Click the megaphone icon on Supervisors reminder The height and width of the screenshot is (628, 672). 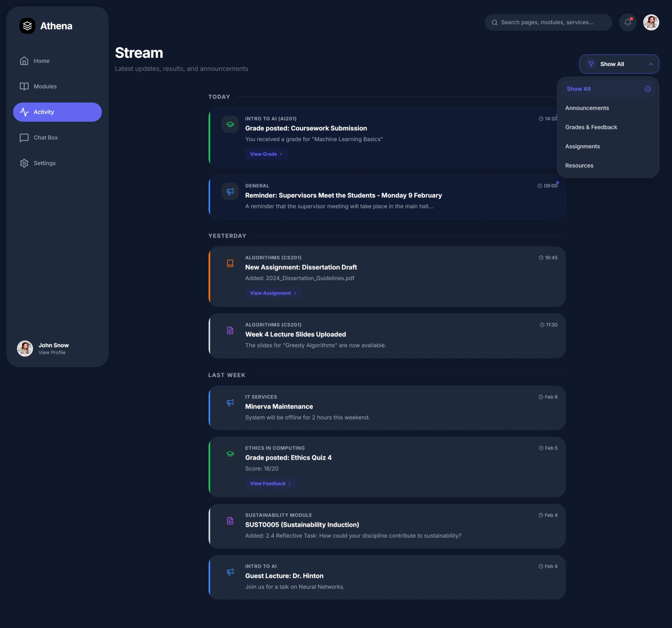coord(230,192)
